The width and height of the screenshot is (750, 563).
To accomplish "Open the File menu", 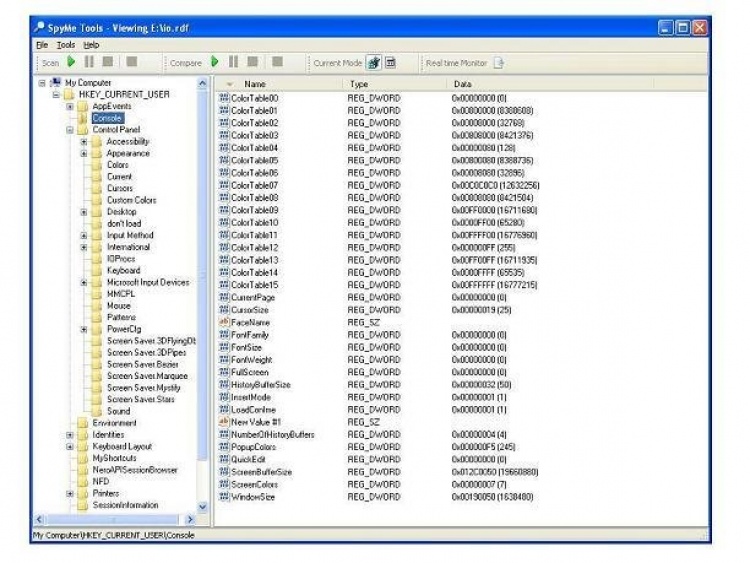I will click(42, 45).
